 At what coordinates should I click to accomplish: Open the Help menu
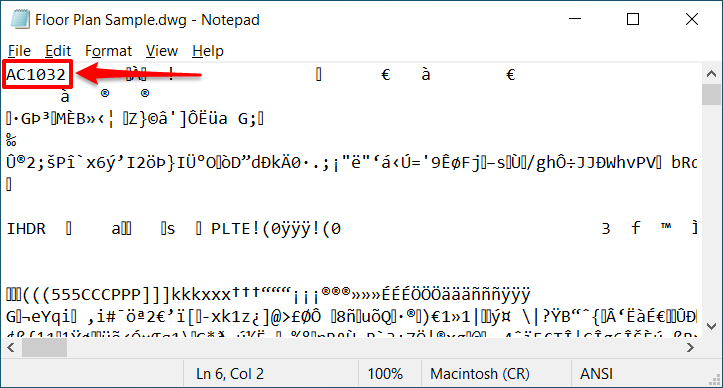tap(208, 51)
